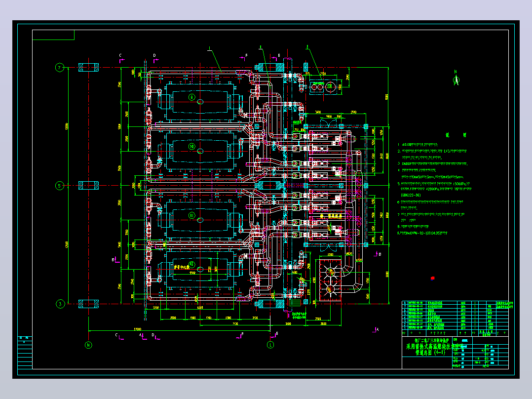Click section marker B left of furnaces
The height and width of the screenshot is (399, 532).
115,260
